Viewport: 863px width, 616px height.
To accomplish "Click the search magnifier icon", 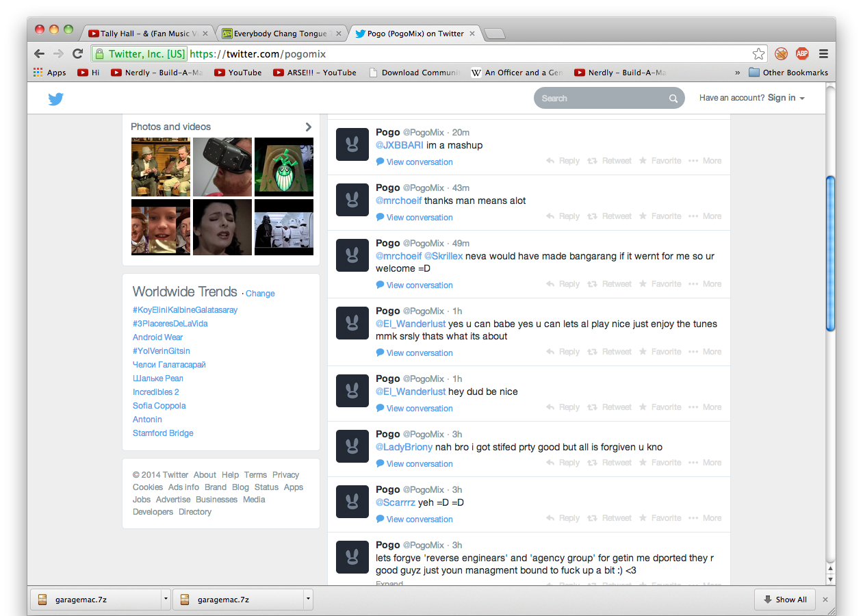I will (x=673, y=99).
